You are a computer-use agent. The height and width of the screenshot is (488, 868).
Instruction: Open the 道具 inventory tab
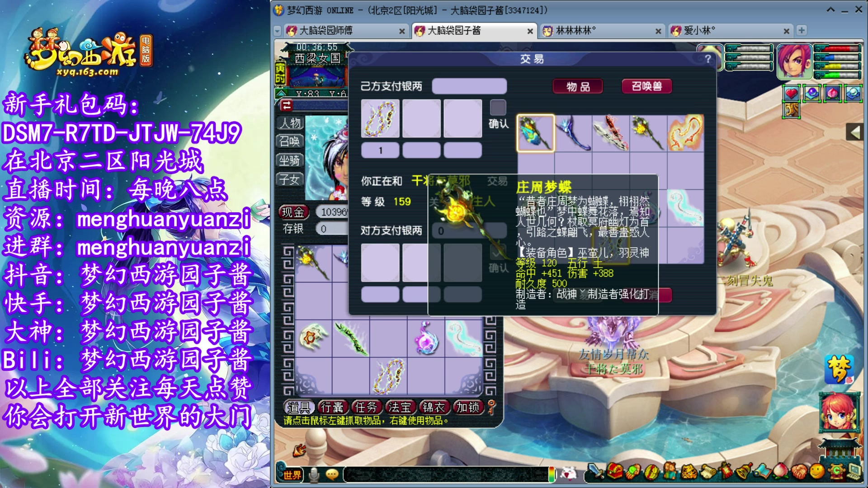click(x=299, y=408)
